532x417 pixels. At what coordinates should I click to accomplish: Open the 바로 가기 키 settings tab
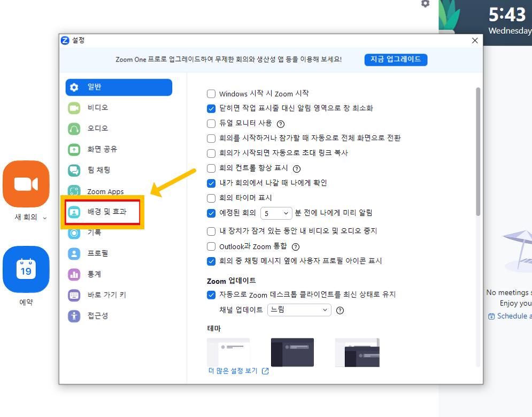[119, 296]
